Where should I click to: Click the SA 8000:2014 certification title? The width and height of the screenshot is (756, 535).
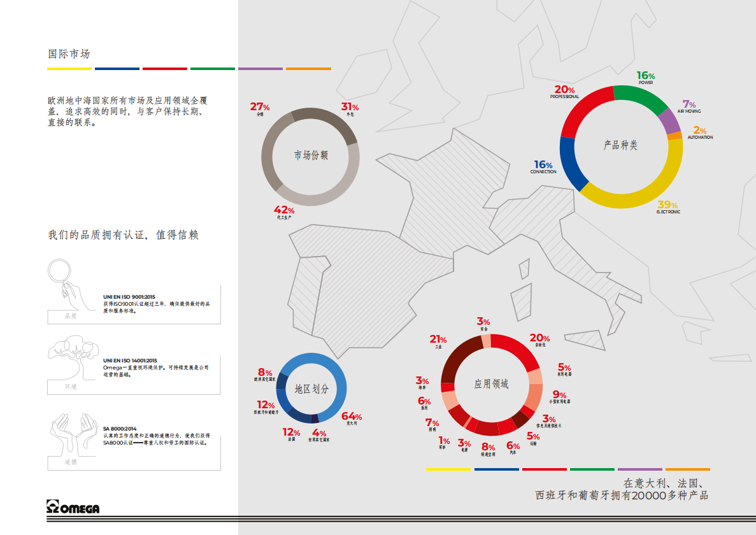coord(120,429)
